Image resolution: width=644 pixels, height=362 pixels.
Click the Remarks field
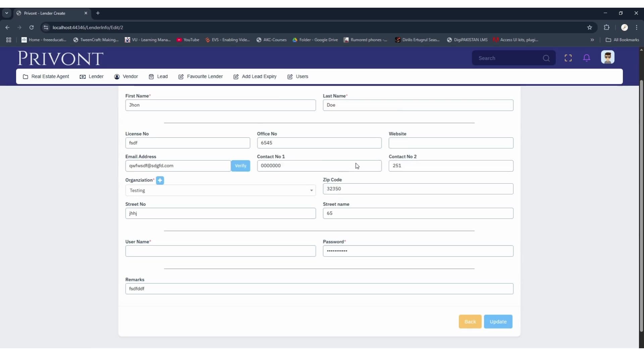click(319, 289)
